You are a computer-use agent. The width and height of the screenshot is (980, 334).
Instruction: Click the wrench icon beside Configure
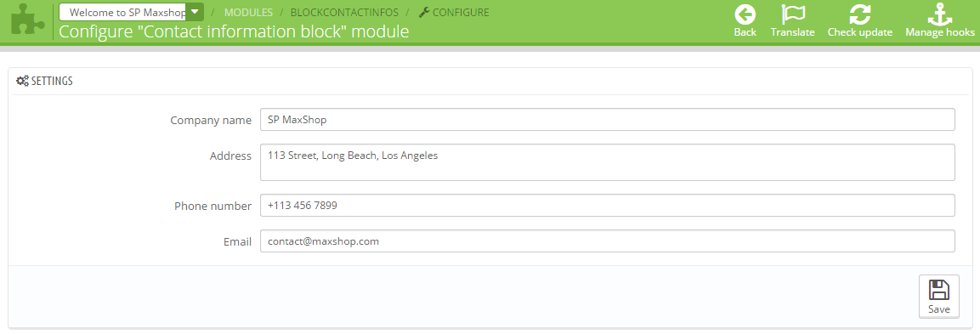click(424, 12)
